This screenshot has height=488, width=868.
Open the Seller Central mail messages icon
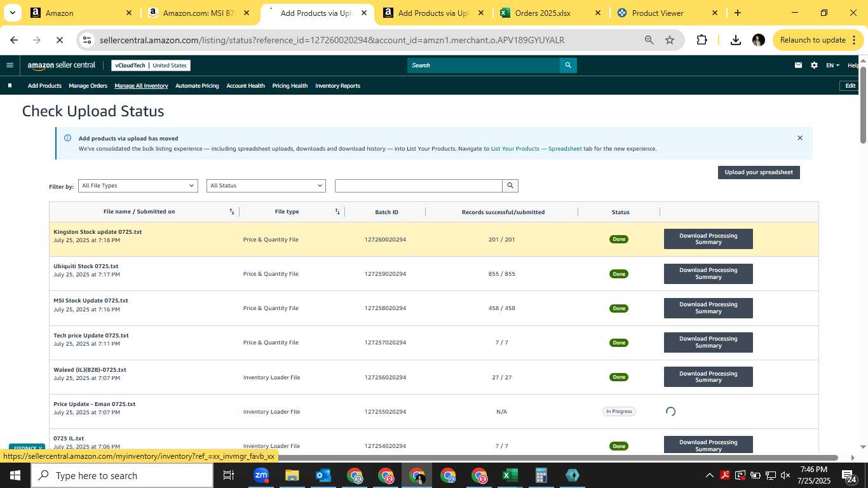[x=799, y=65]
